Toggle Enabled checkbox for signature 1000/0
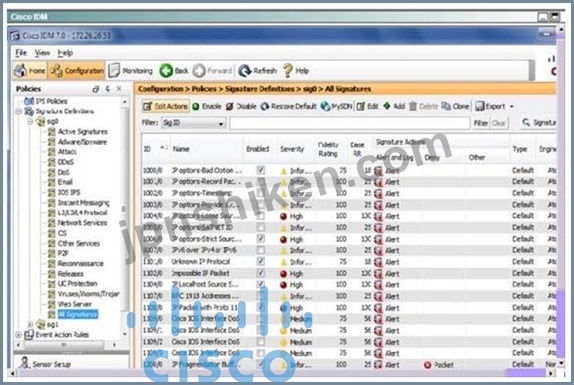This screenshot has height=385, width=574. (260, 170)
